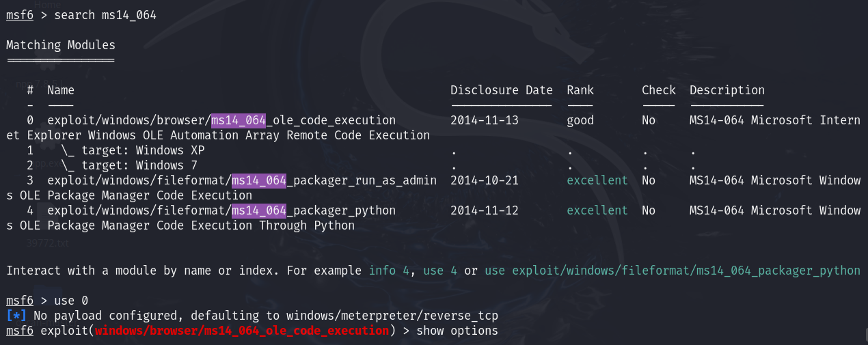Viewport: 868px width, 345px height.
Task: Click the 2014-10-21 disclosure date
Action: coord(485,180)
